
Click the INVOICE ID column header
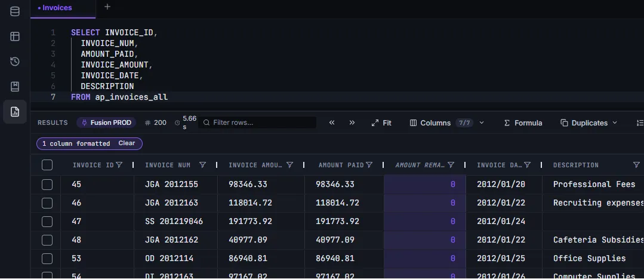93,165
